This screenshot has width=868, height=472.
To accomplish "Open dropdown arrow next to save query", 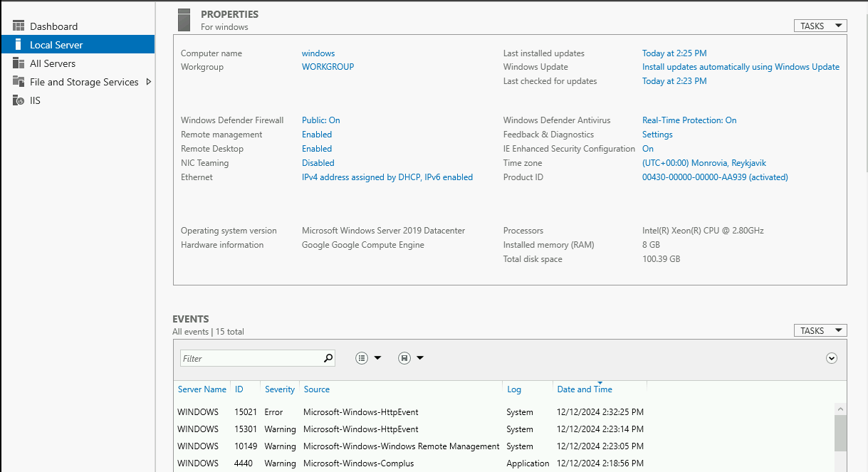I will pyautogui.click(x=420, y=358).
